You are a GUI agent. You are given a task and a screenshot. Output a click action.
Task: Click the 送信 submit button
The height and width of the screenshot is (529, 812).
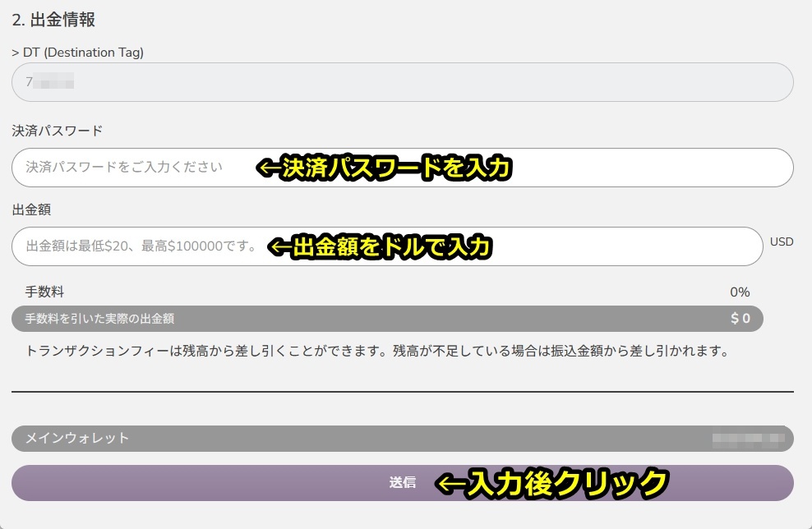click(x=403, y=483)
